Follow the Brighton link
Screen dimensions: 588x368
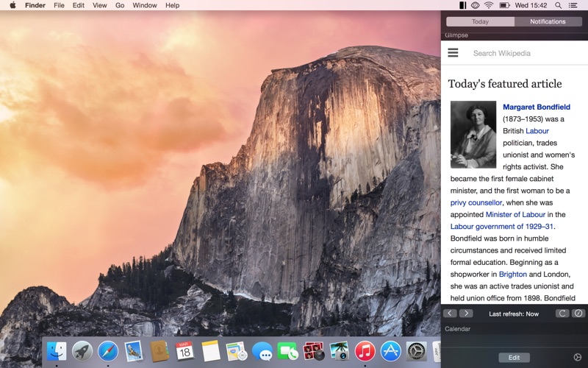(512, 274)
